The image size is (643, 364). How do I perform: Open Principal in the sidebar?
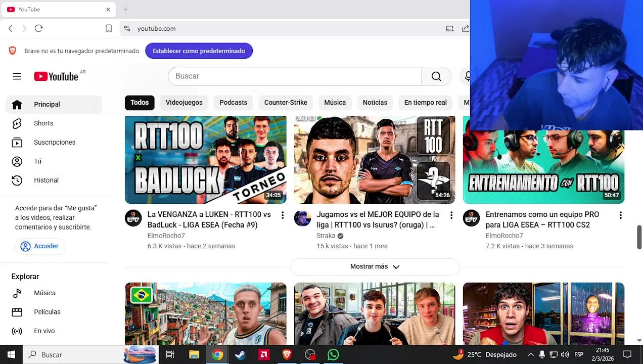pos(54,105)
